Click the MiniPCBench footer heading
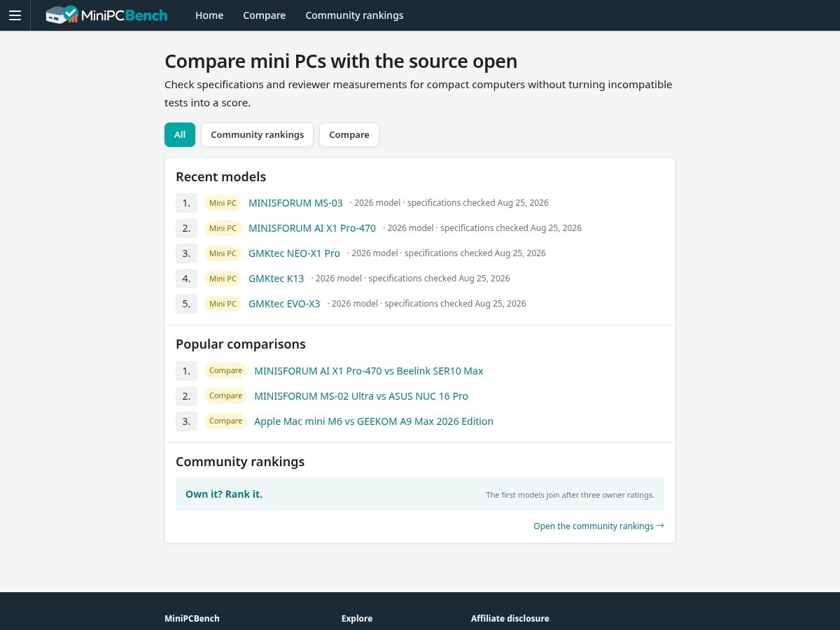Image resolution: width=840 pixels, height=630 pixels. [x=192, y=618]
